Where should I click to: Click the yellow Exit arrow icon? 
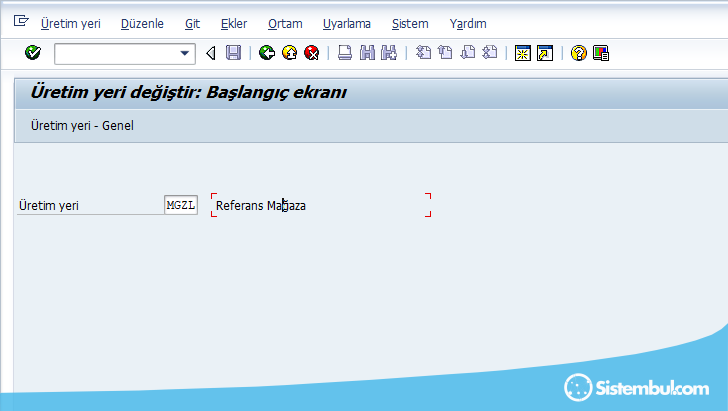click(290, 53)
